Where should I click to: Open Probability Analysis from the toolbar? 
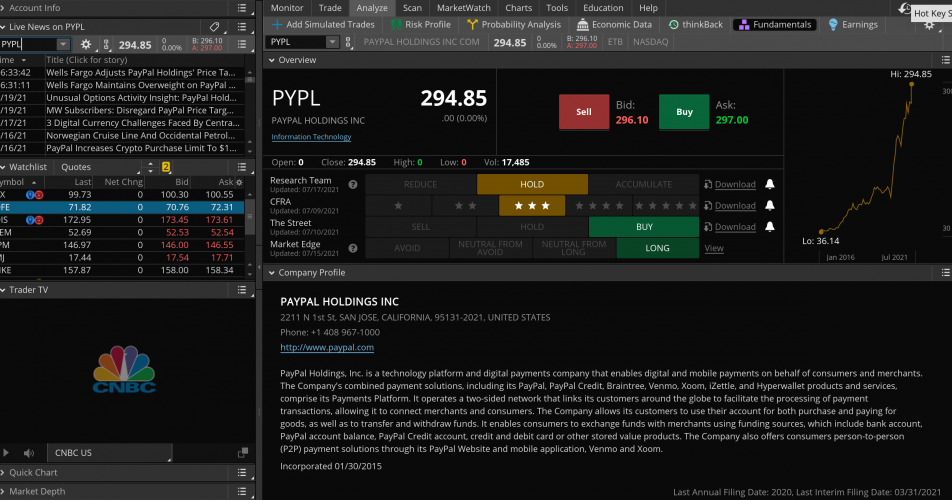coord(514,25)
